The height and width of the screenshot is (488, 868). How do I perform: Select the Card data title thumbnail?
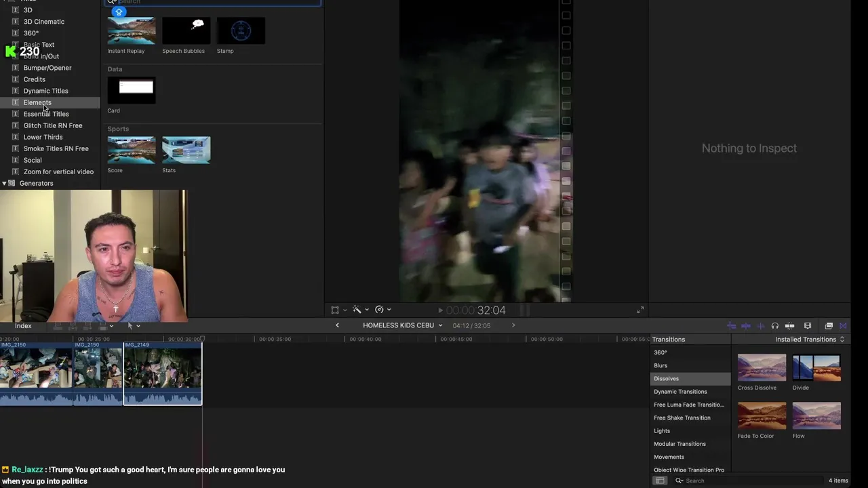click(132, 90)
